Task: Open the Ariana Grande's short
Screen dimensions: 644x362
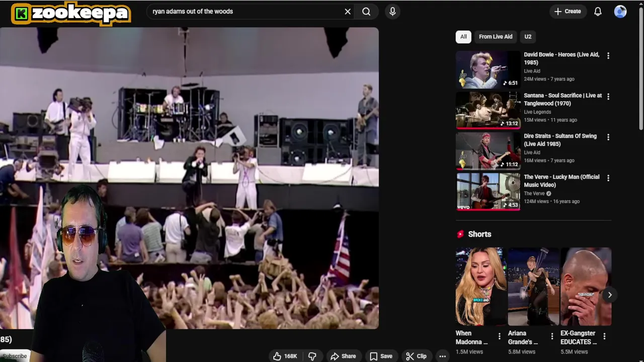Action: click(x=533, y=286)
